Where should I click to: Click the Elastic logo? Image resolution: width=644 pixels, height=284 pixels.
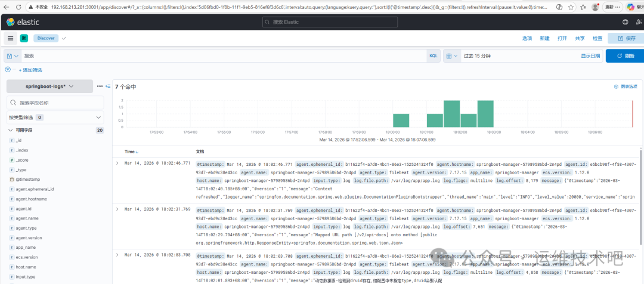click(21, 22)
